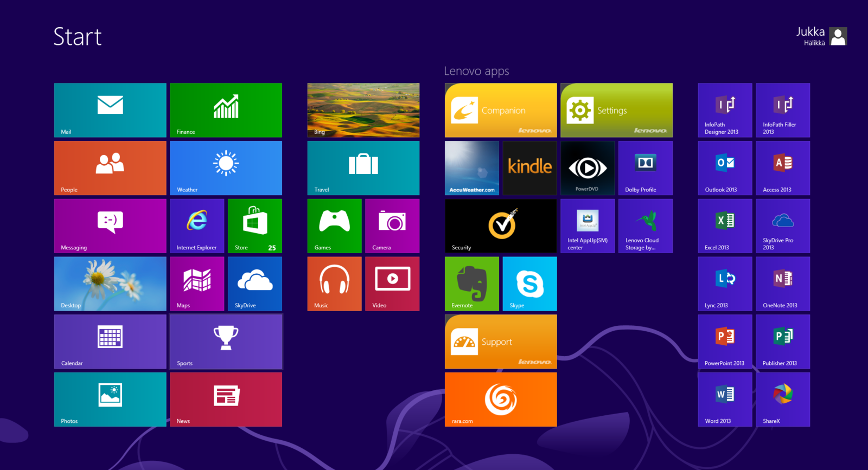The height and width of the screenshot is (470, 868).
Task: Open Lenovo Companion tile
Action: (501, 110)
